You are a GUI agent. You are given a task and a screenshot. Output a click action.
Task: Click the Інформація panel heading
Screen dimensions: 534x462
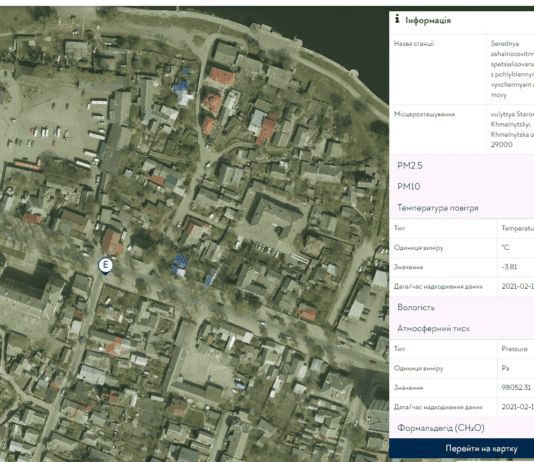[428, 20]
